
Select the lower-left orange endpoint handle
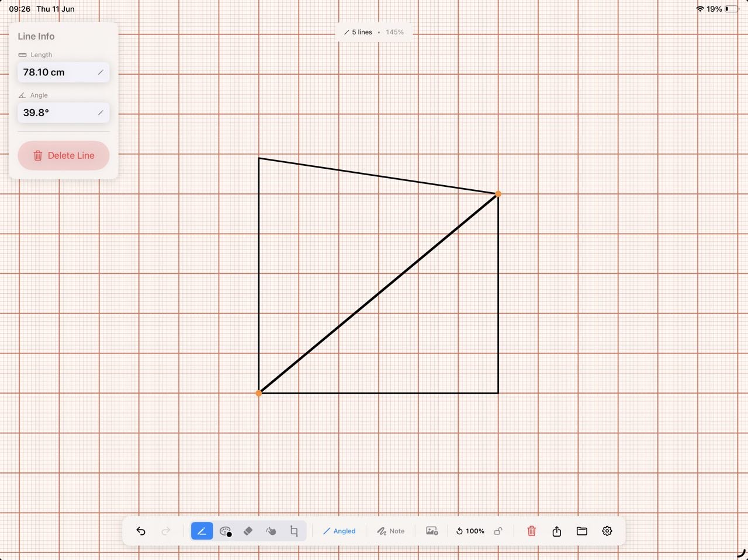tap(259, 393)
